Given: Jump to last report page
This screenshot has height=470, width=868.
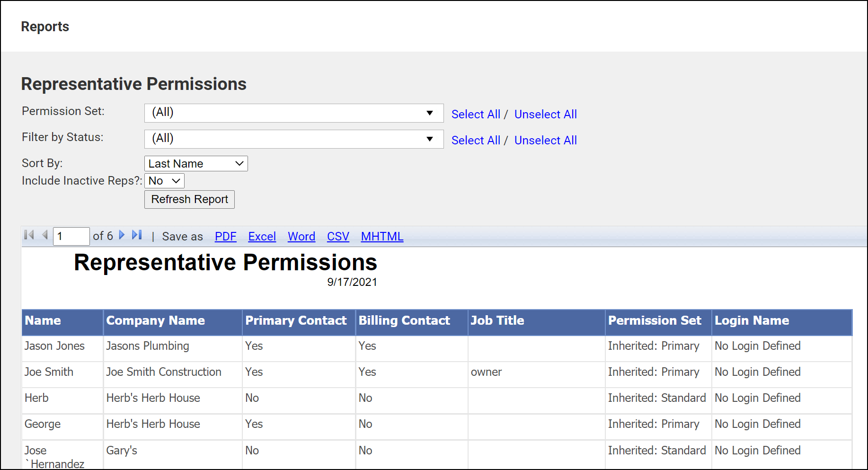Looking at the screenshot, I should [x=137, y=235].
